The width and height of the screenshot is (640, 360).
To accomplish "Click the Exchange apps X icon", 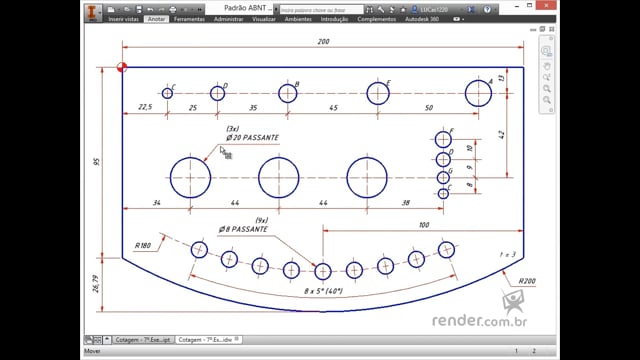I will [471, 9].
